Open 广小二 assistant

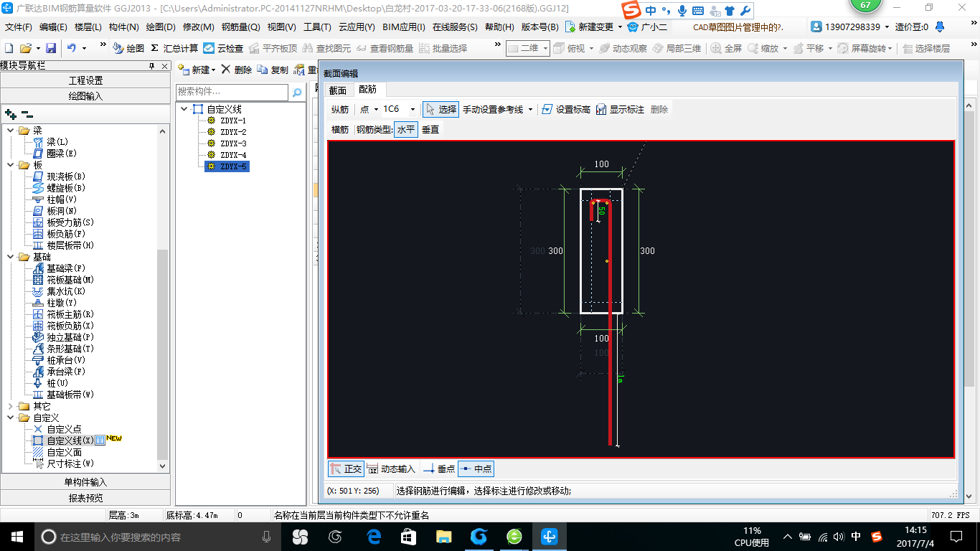[x=647, y=27]
